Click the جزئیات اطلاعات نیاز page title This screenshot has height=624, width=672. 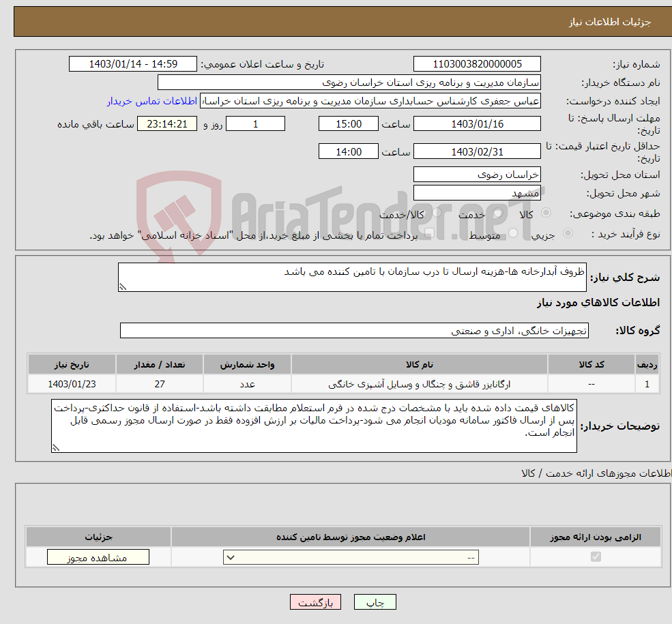(x=609, y=22)
